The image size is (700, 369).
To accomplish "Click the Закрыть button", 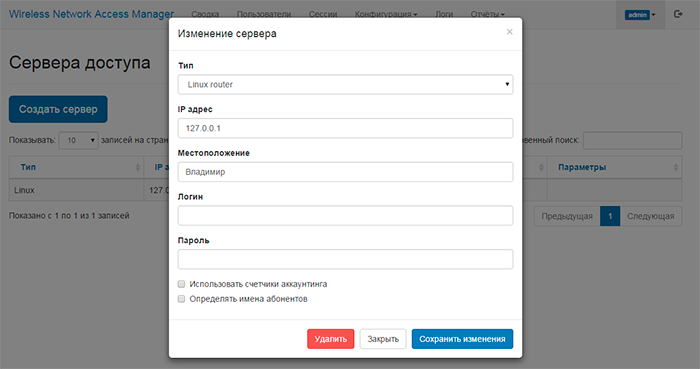I will pyautogui.click(x=383, y=339).
